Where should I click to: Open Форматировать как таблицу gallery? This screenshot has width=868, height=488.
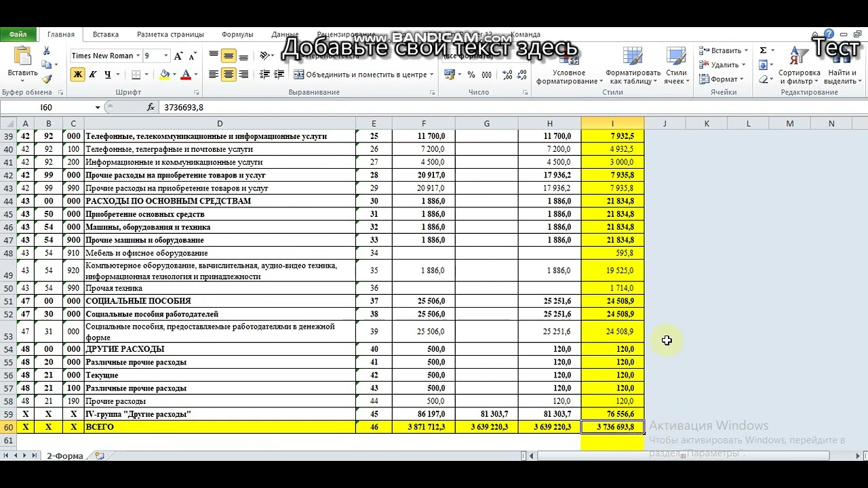point(633,65)
